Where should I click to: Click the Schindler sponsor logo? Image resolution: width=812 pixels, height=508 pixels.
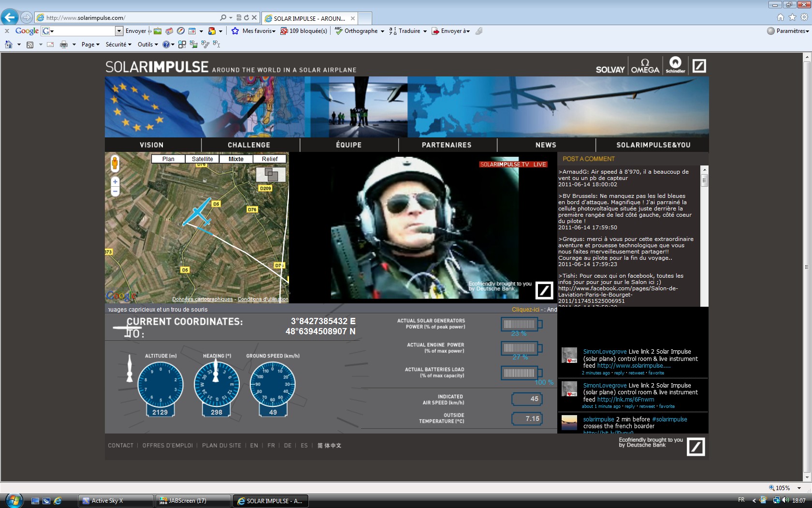point(675,65)
